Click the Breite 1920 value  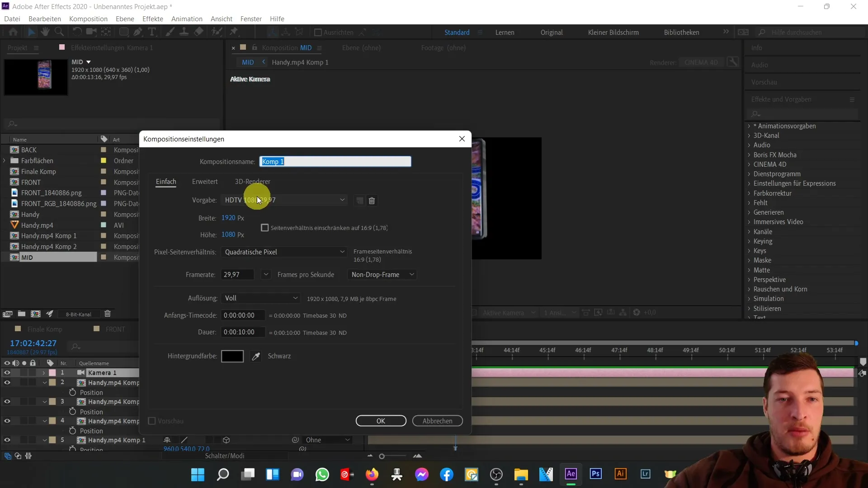[x=228, y=218]
